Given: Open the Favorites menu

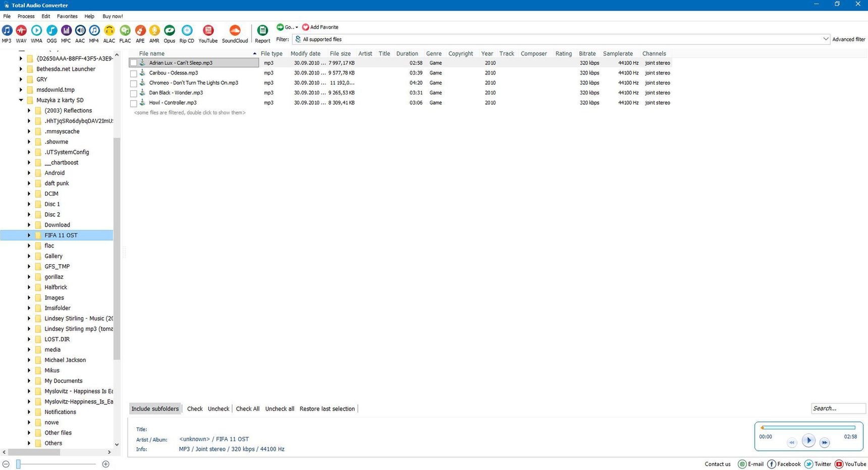Looking at the screenshot, I should click(x=67, y=16).
